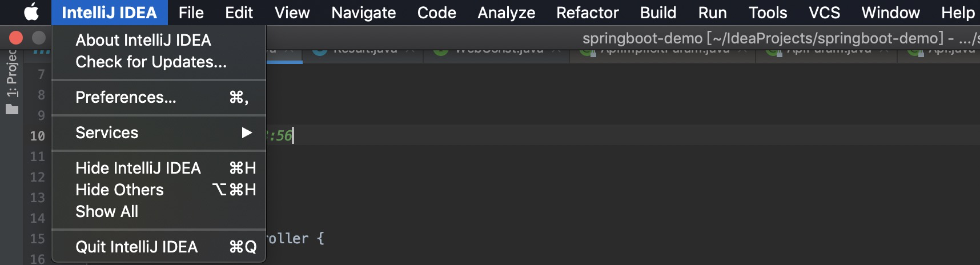This screenshot has width=980, height=265.
Task: Expand the Services submenu arrow
Action: (x=247, y=132)
